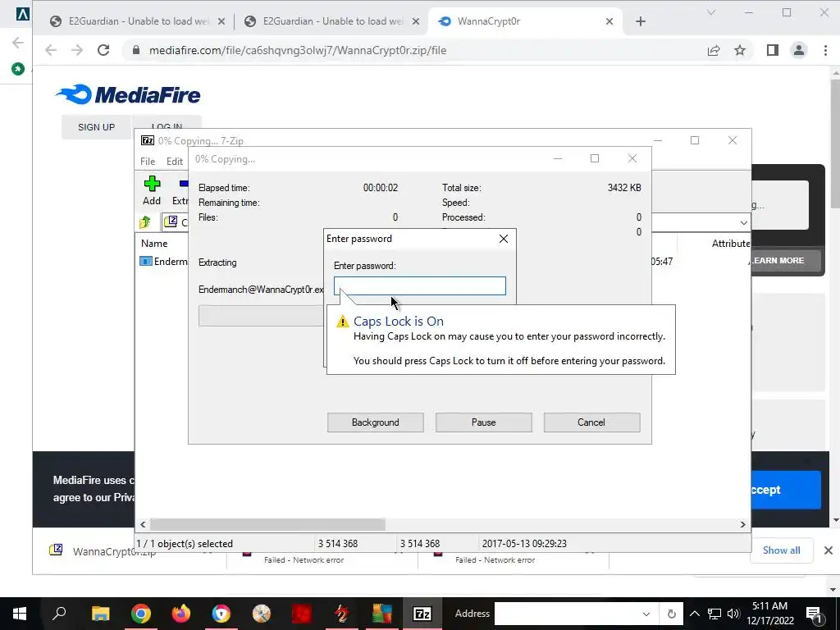840x630 pixels.
Task: Switch to the first E2Guardian tab
Action: (138, 21)
